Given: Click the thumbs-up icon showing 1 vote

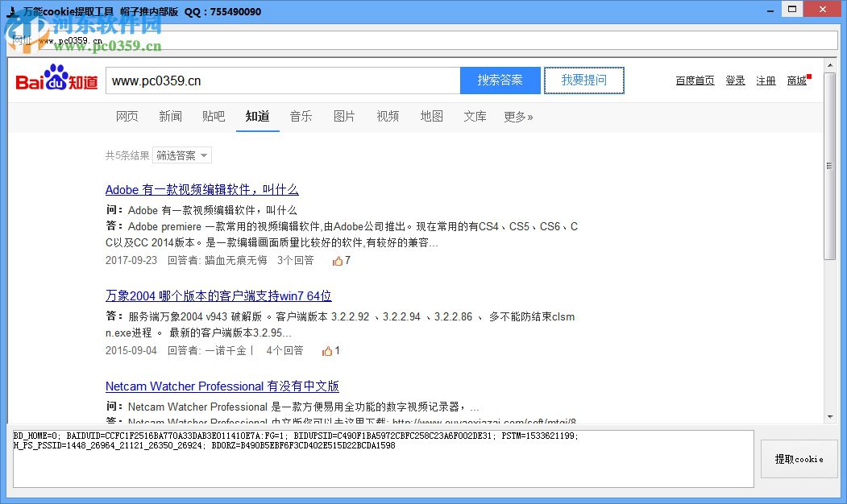Looking at the screenshot, I should (x=330, y=350).
